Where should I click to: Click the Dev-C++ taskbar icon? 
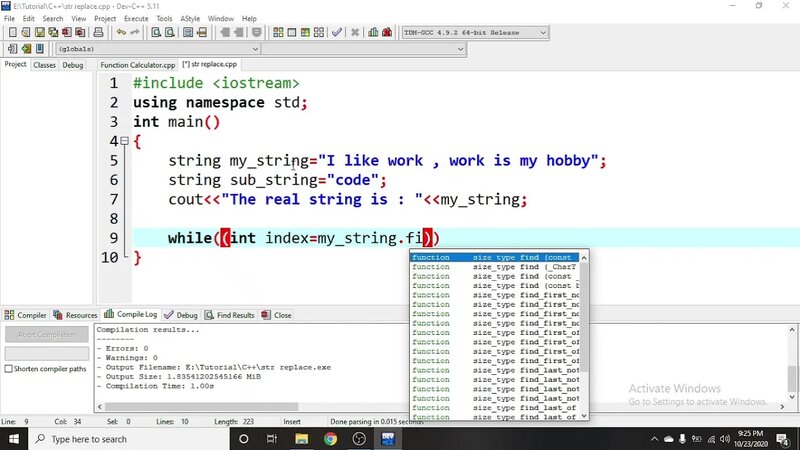[388, 439]
